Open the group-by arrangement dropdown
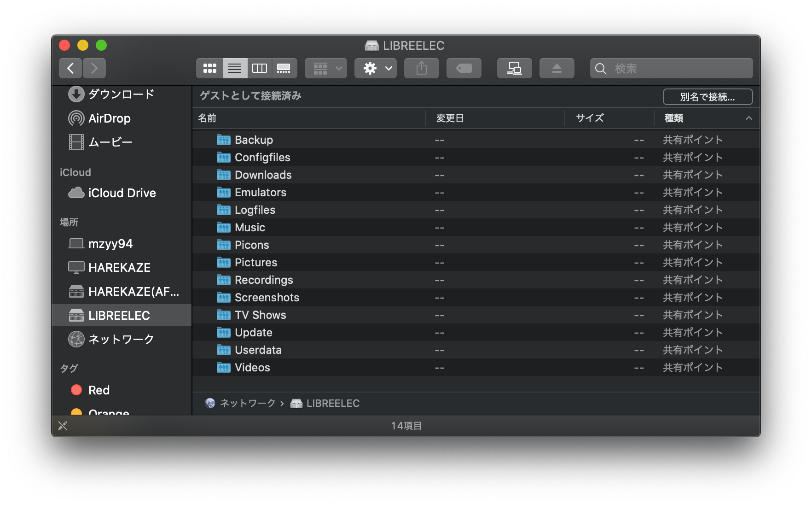The image size is (812, 505). tap(326, 68)
